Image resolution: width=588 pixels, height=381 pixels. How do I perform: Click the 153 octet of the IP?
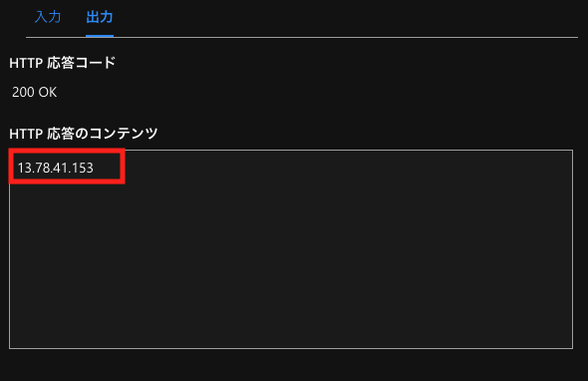click(x=83, y=168)
